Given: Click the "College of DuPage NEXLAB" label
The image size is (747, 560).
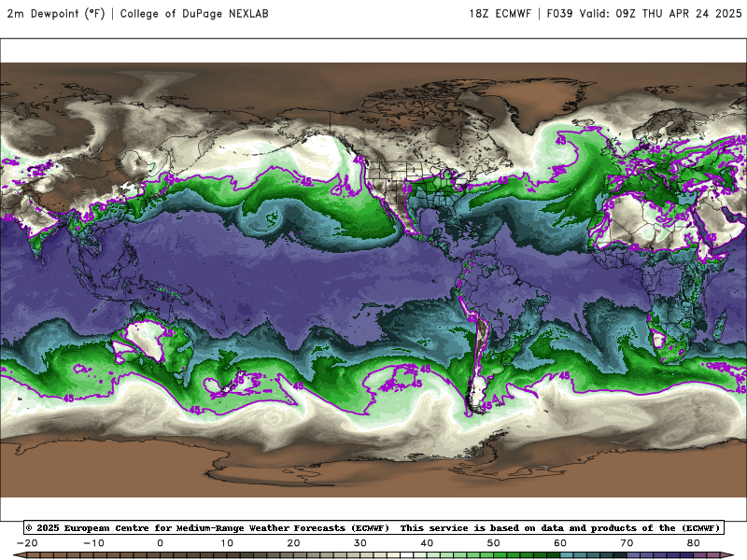Looking at the screenshot, I should click(x=194, y=14).
